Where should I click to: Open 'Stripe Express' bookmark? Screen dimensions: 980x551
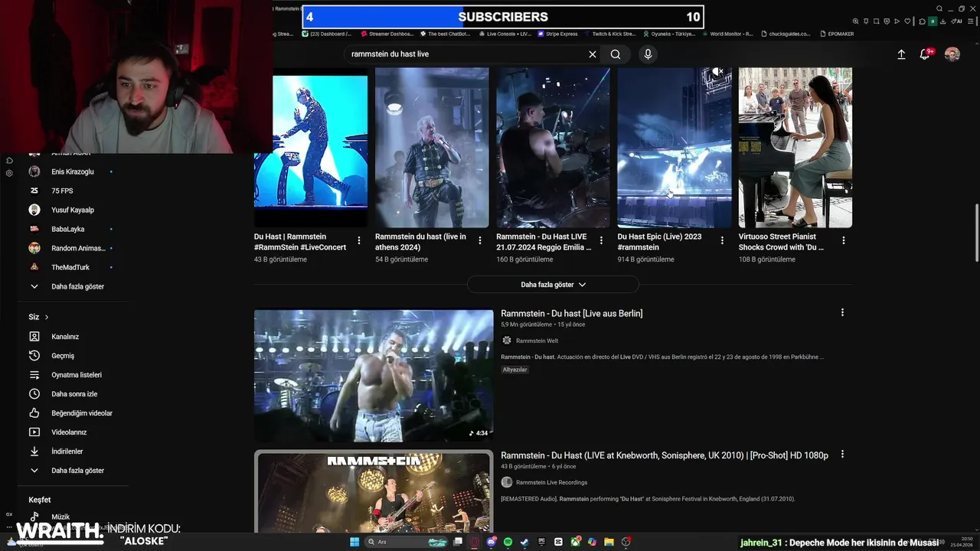(x=557, y=34)
